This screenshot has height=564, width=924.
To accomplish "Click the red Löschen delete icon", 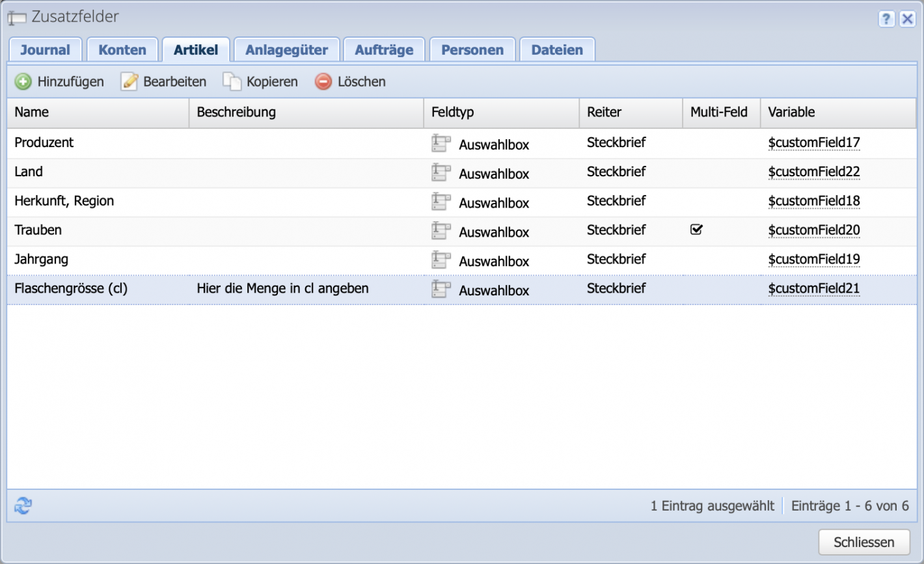I will tap(323, 81).
